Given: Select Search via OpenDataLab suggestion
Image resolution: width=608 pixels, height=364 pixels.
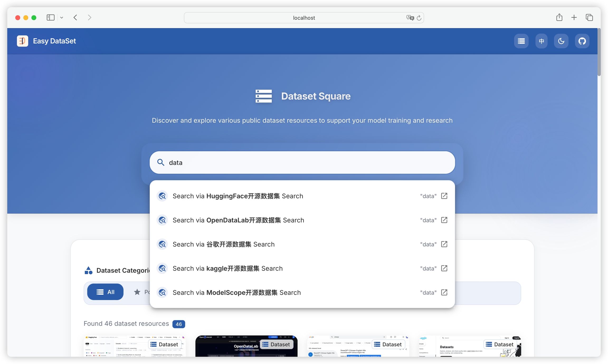Looking at the screenshot, I should (238, 220).
